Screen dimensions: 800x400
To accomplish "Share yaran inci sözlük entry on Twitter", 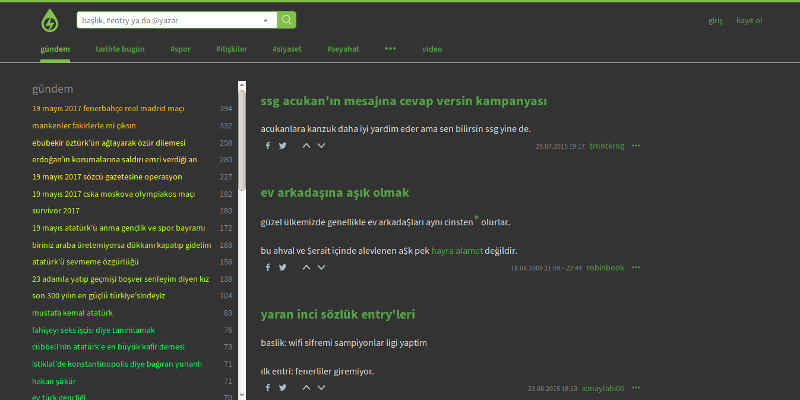I will click(x=283, y=388).
